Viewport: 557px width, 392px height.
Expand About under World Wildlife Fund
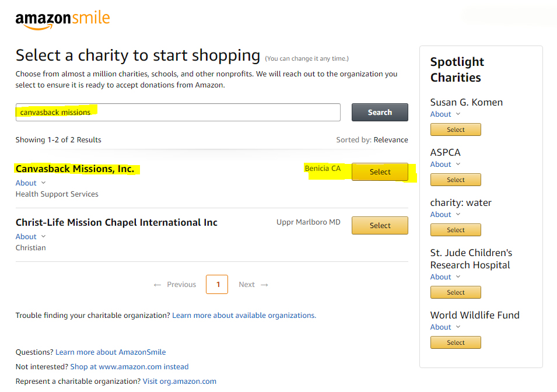coord(445,327)
